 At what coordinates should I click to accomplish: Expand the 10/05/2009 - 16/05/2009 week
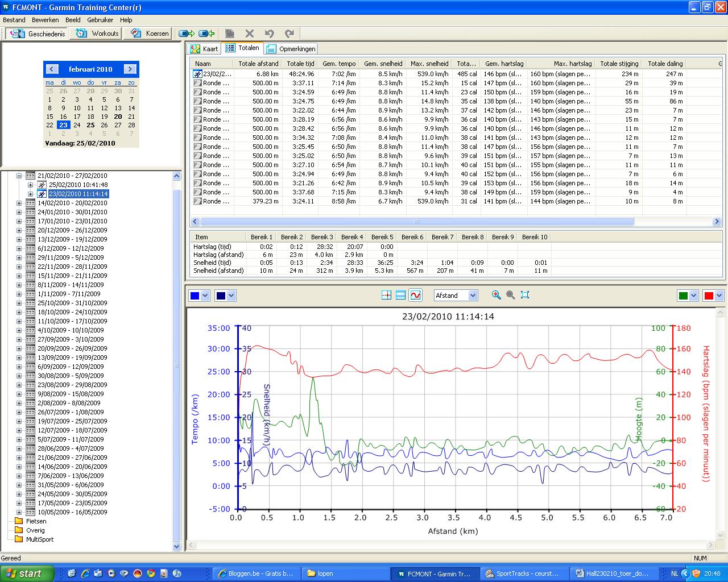[x=19, y=512]
